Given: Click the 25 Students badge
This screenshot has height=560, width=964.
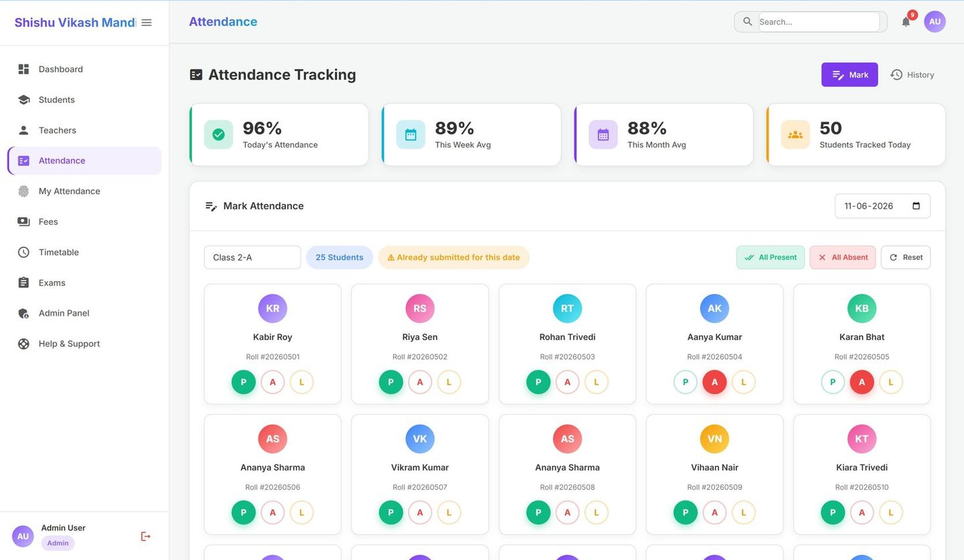Looking at the screenshot, I should click(x=339, y=258).
